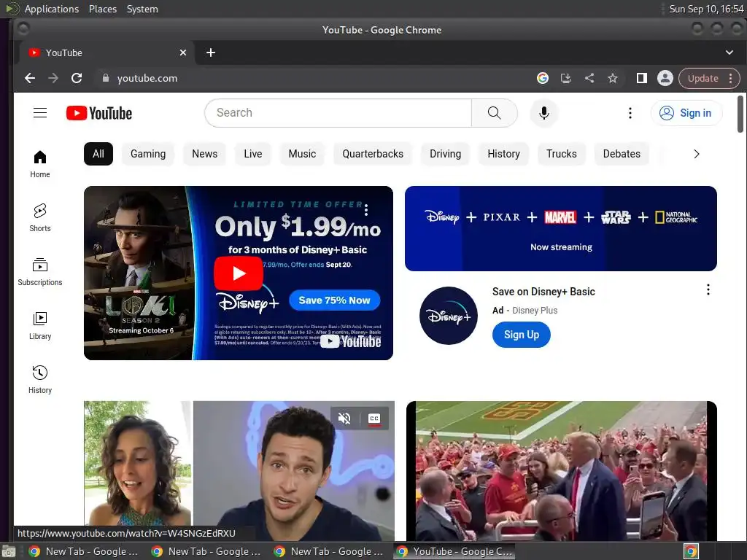
Task: Select the Music chip
Action: tap(302, 154)
